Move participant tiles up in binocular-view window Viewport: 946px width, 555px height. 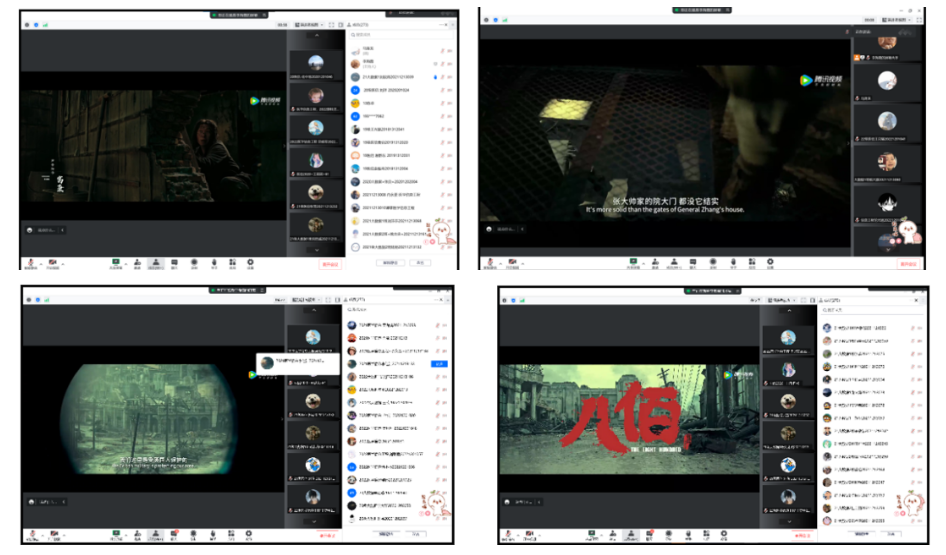coord(314,310)
